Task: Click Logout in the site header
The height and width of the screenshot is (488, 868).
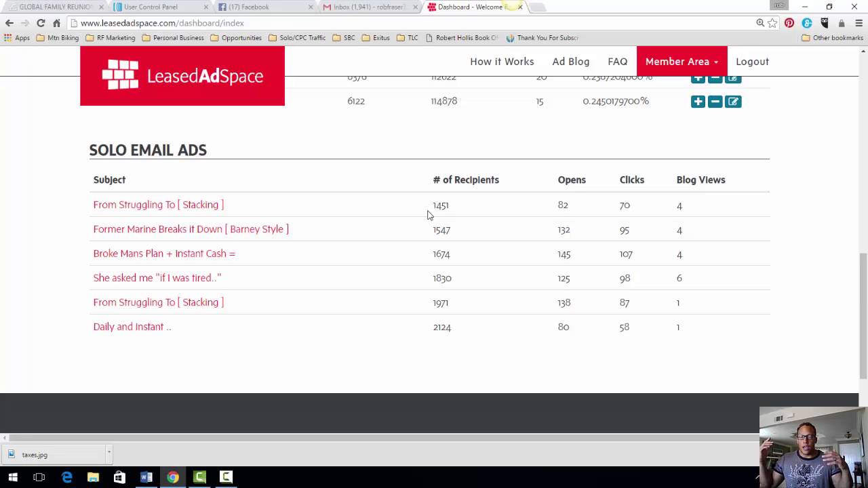Action: coord(752,62)
